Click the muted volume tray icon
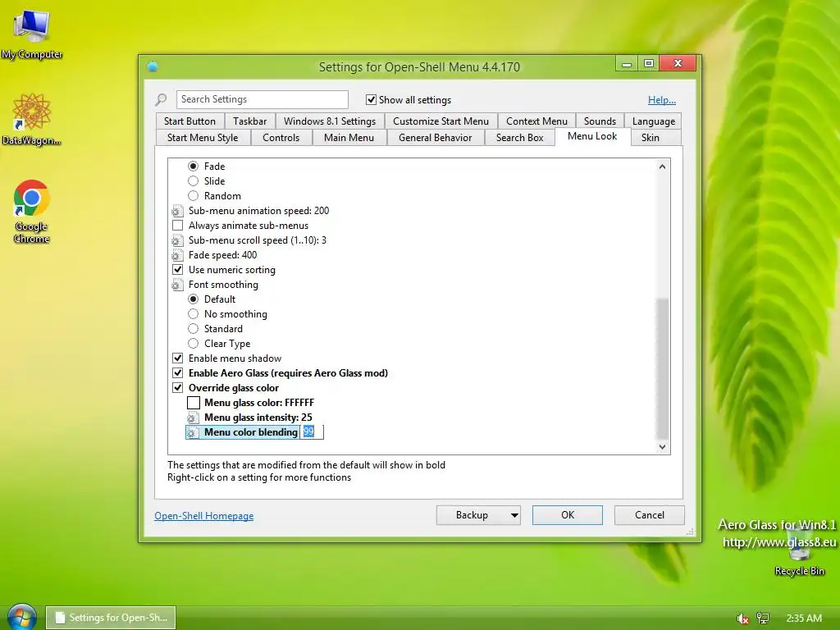840x630 pixels. click(742, 619)
